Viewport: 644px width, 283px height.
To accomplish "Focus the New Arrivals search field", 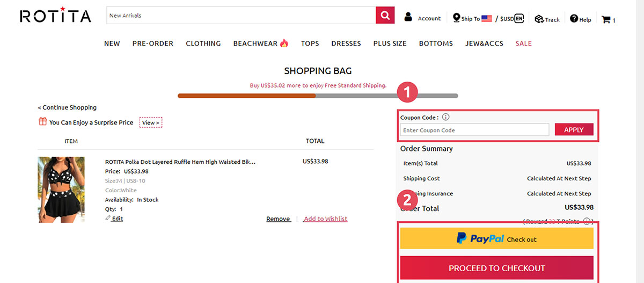I will click(241, 15).
